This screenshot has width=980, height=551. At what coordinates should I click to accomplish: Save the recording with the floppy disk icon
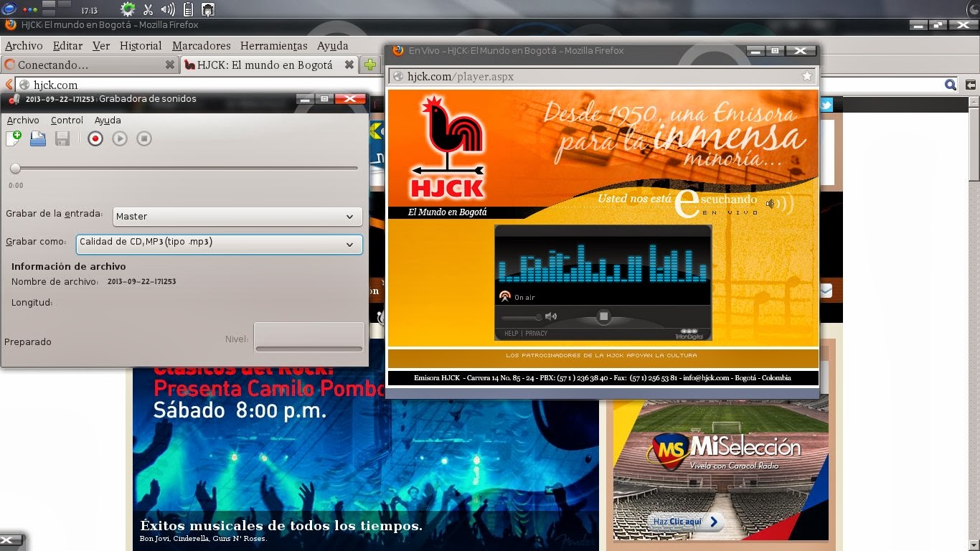point(62,138)
